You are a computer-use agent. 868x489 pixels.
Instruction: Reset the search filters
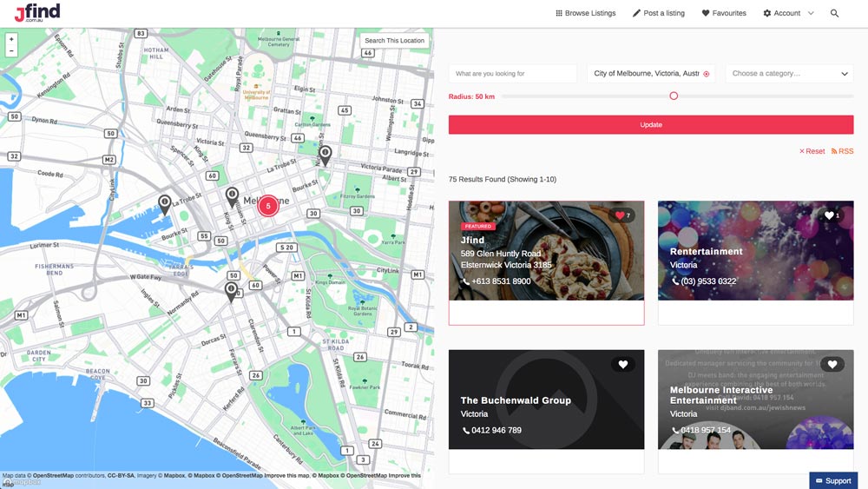(x=812, y=151)
